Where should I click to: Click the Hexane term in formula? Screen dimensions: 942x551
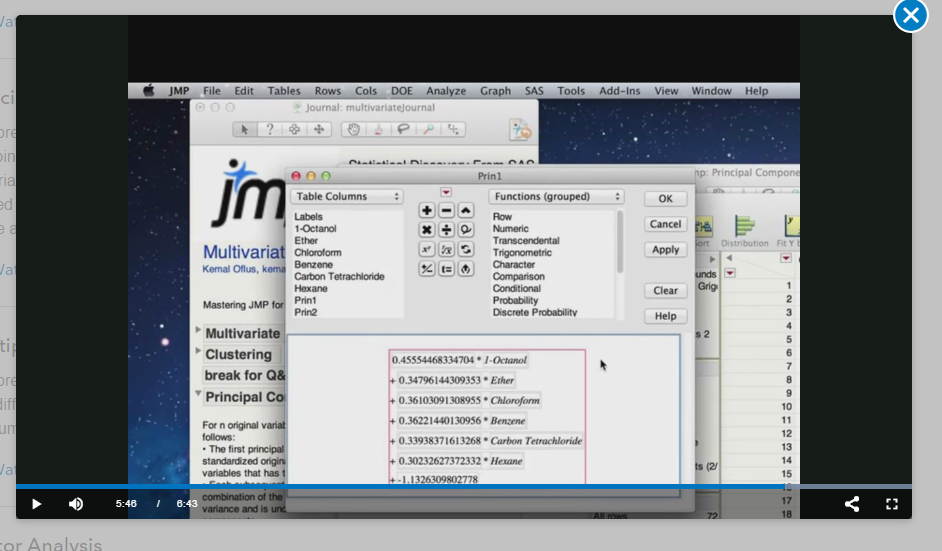pyautogui.click(x=506, y=461)
